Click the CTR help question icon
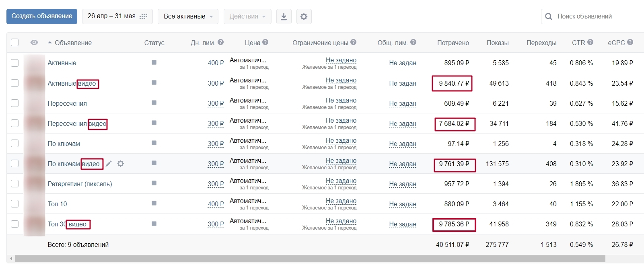The width and height of the screenshot is (644, 269). (590, 42)
